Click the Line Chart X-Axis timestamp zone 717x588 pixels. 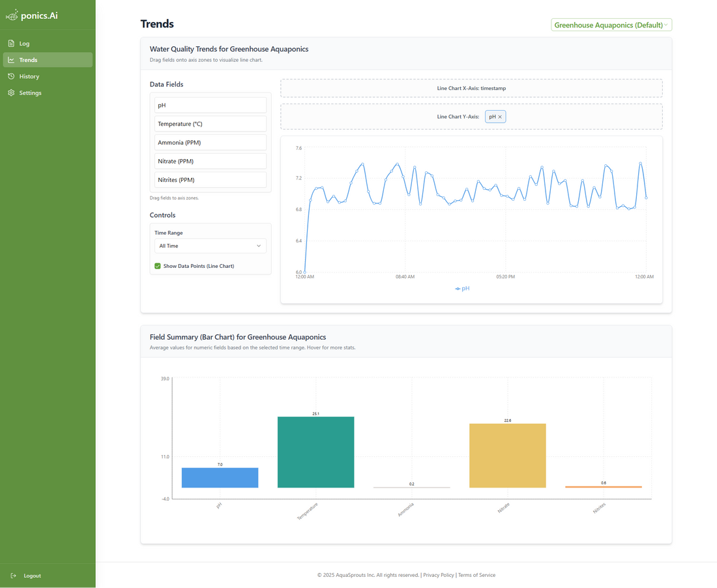point(471,88)
